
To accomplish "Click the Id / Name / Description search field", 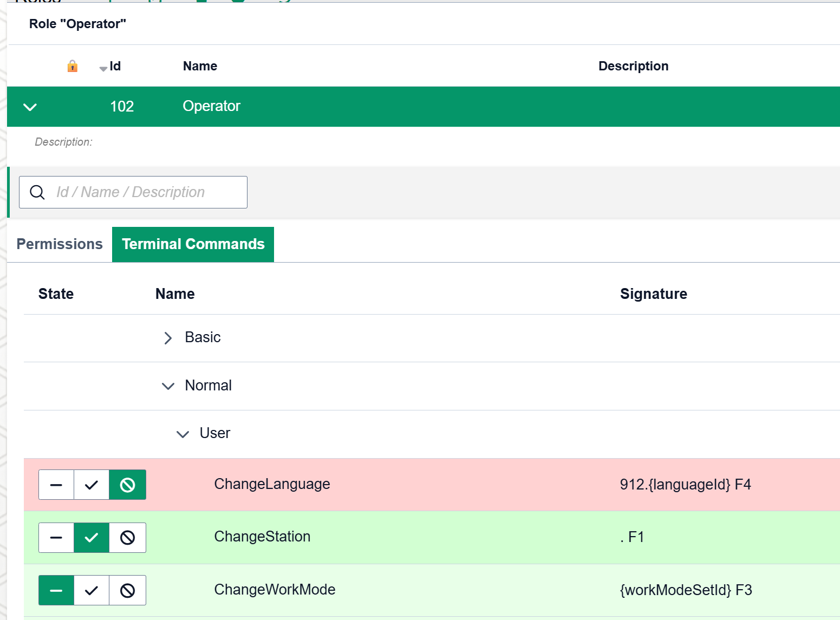I will tap(133, 192).
